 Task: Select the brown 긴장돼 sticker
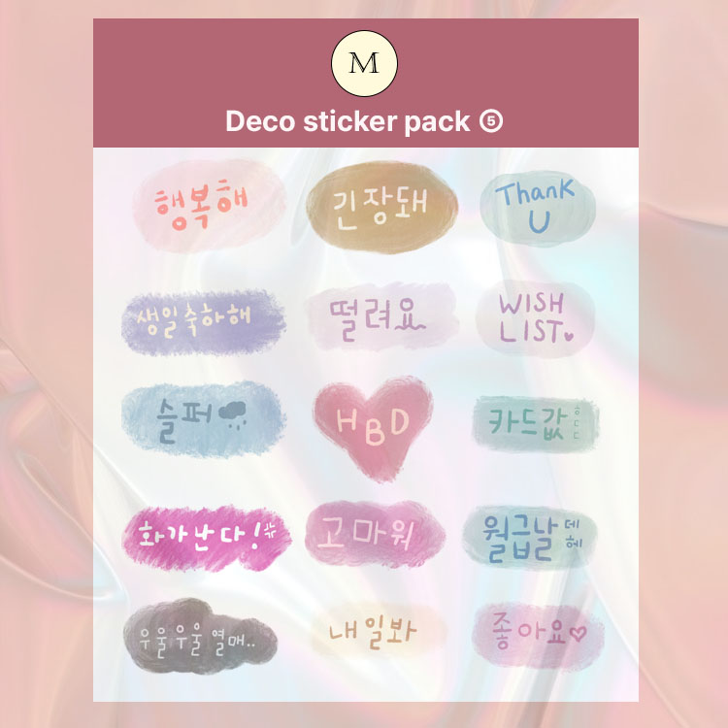(381, 207)
